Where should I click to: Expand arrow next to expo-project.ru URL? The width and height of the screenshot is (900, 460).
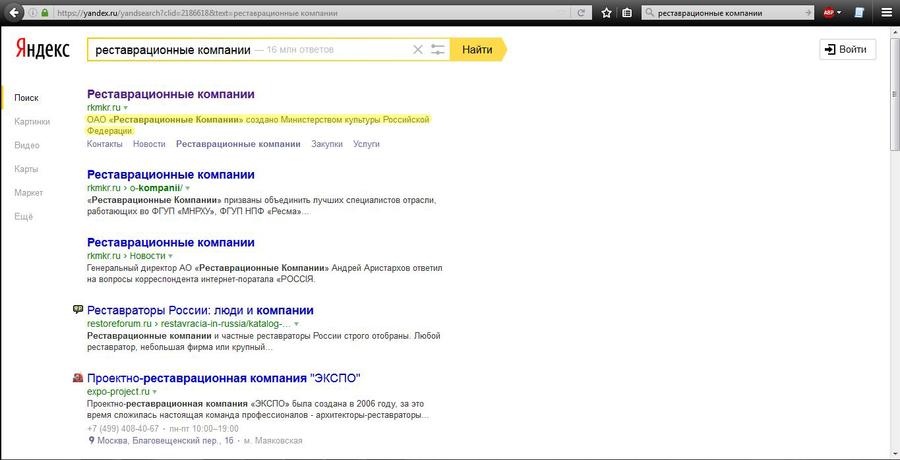[x=155, y=392]
